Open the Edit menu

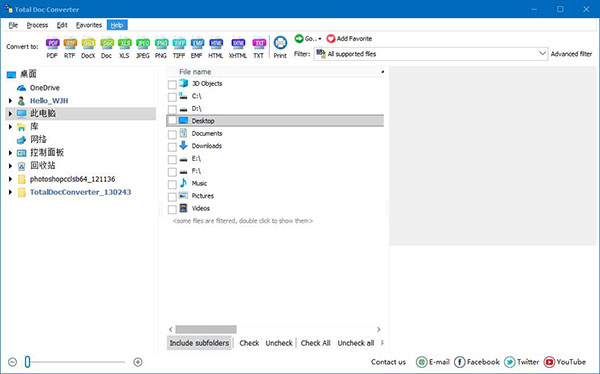point(62,25)
